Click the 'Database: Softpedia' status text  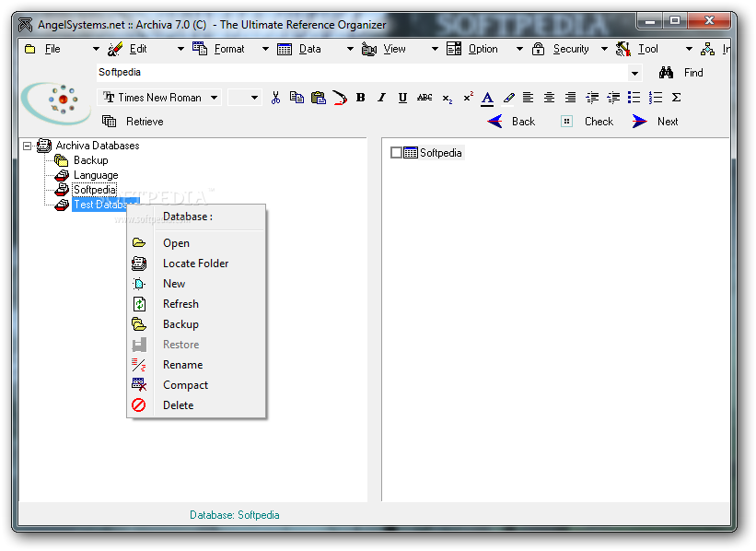point(234,515)
